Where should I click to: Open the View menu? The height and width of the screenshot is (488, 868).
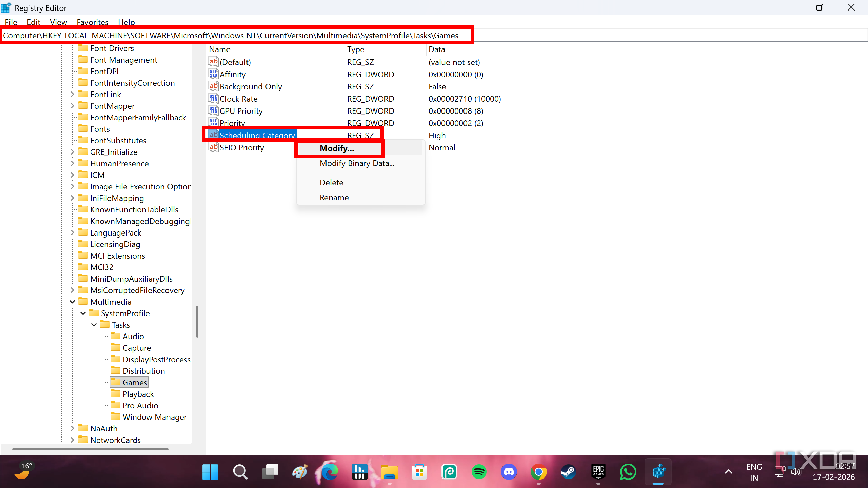[x=58, y=22]
